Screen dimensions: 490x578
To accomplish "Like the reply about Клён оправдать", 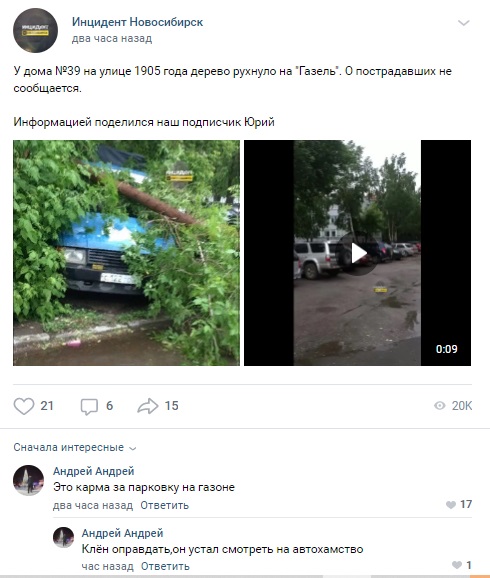I will coord(457,565).
